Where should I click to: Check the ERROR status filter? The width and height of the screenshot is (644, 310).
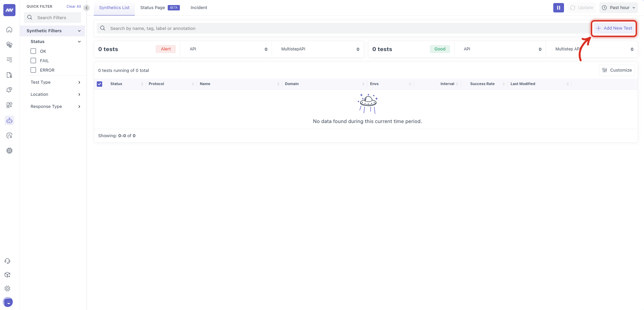[x=33, y=70]
